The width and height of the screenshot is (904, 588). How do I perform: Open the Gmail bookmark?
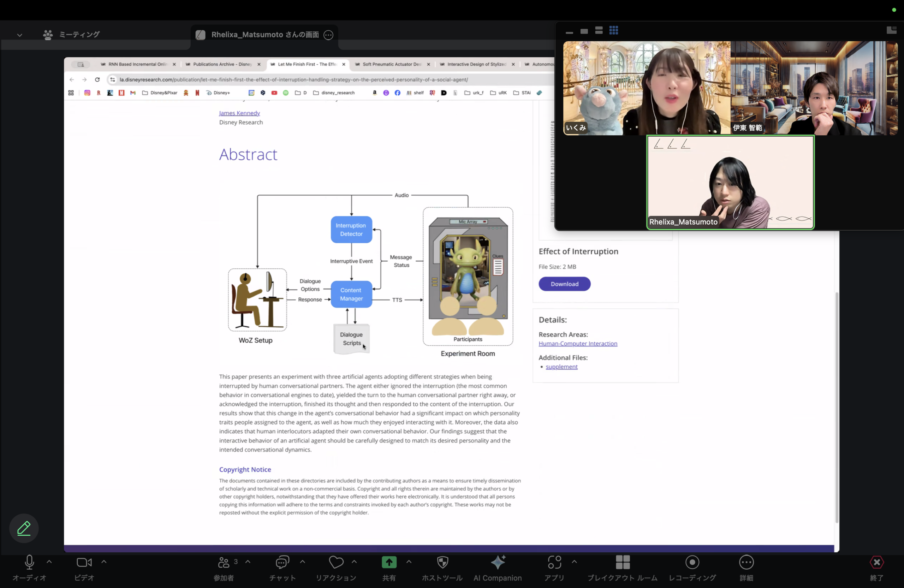133,93
